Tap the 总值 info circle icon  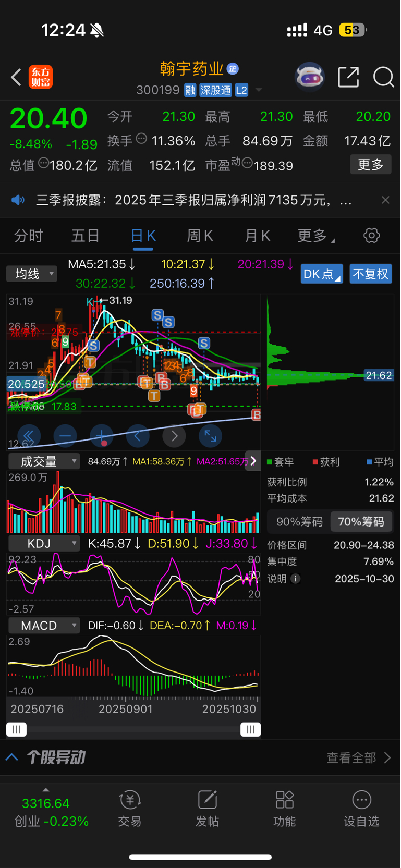44,163
